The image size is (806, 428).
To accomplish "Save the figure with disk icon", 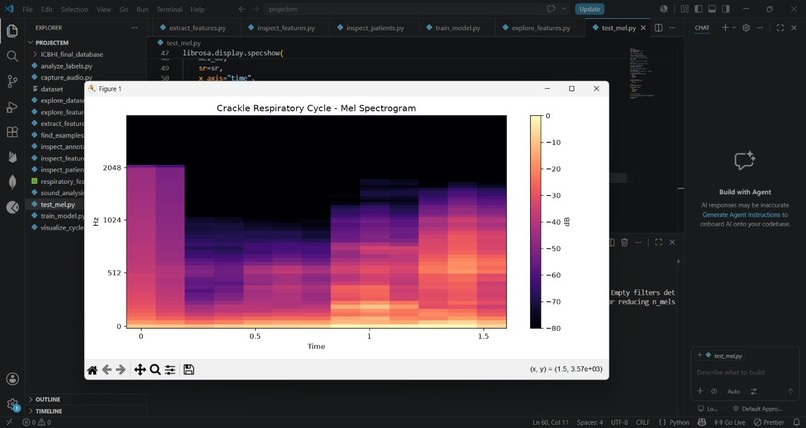I will tap(189, 370).
